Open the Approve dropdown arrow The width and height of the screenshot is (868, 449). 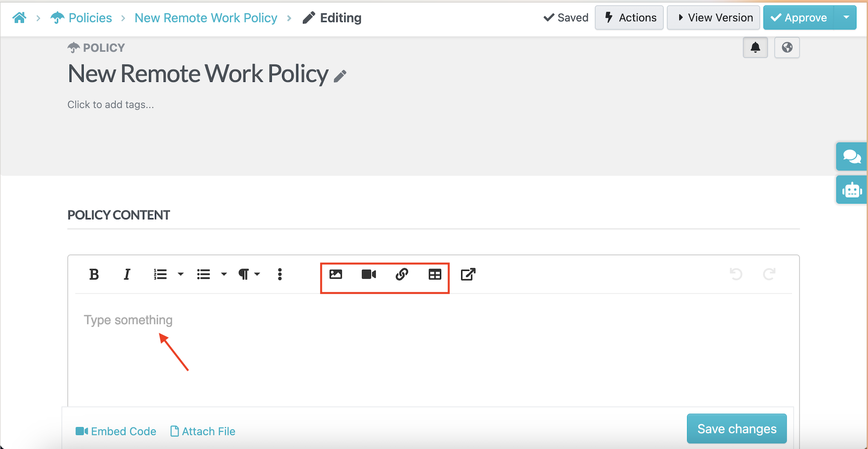(847, 17)
